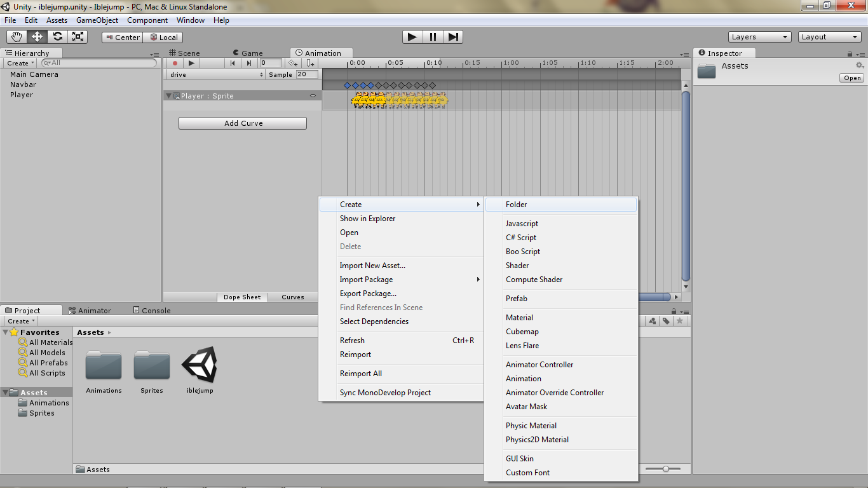Switch to the Animator tab
This screenshot has width=868, height=488.
pyautogui.click(x=94, y=310)
